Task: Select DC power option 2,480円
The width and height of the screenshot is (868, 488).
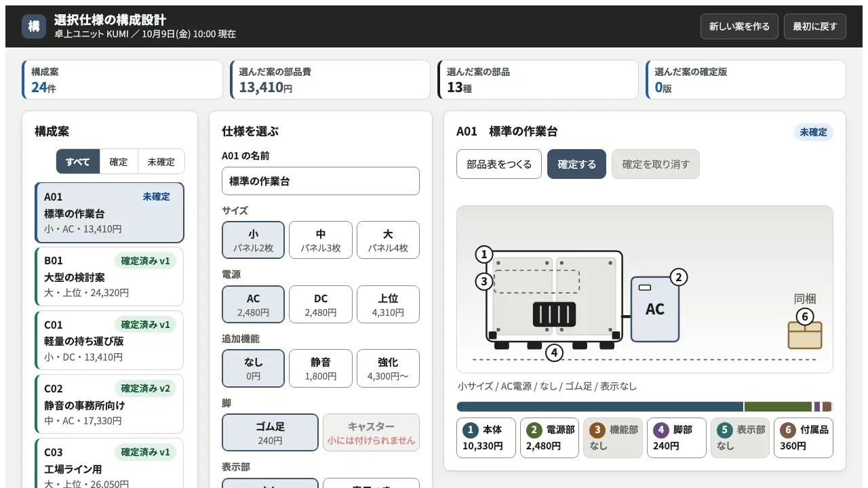Action: click(321, 304)
